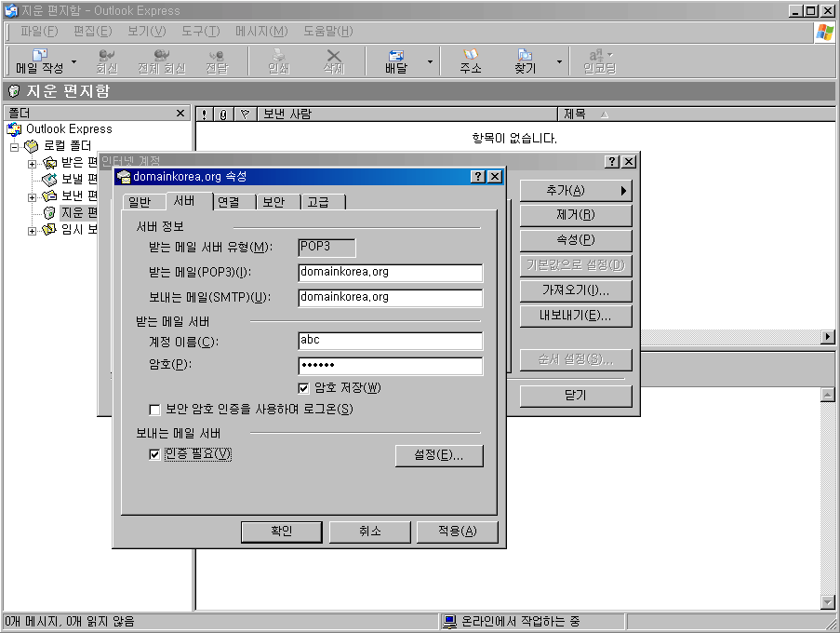Sort messages by 보낸 사람 column header
This screenshot has height=633, width=840.
click(407, 114)
